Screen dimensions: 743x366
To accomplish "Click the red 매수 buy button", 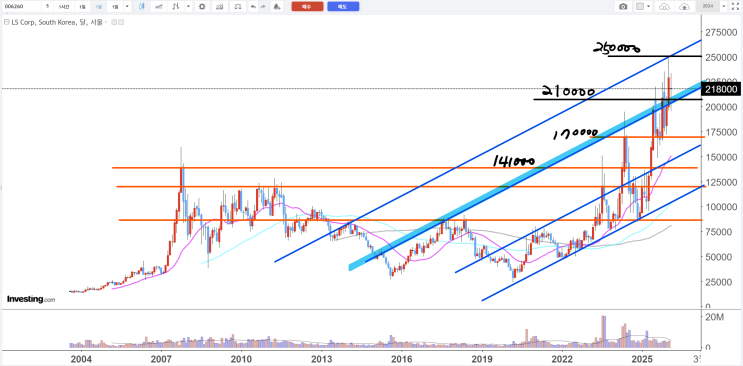I will pos(307,7).
